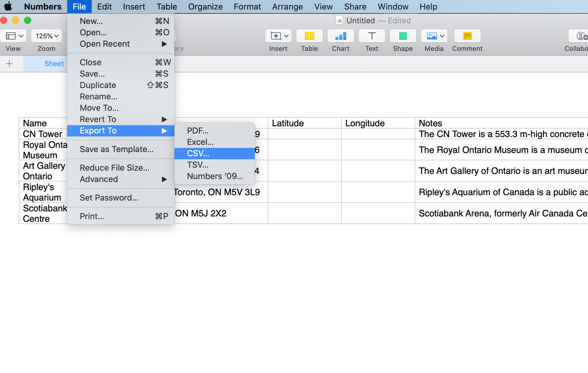Insert a Shape from the toolbar
The height and width of the screenshot is (373, 588).
[402, 36]
